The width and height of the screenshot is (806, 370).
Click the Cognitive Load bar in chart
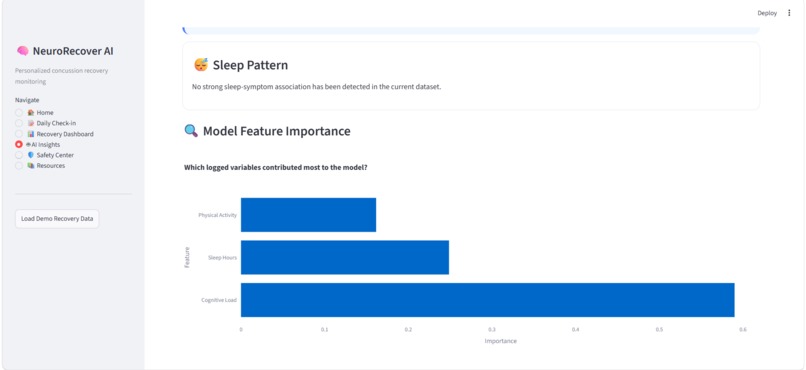click(x=488, y=300)
